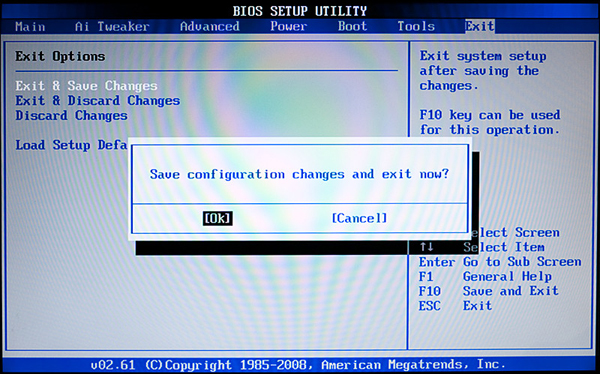Viewport: 600px width, 374px height.
Task: Click the up/down arrows Select Item hint
Action: (x=482, y=247)
